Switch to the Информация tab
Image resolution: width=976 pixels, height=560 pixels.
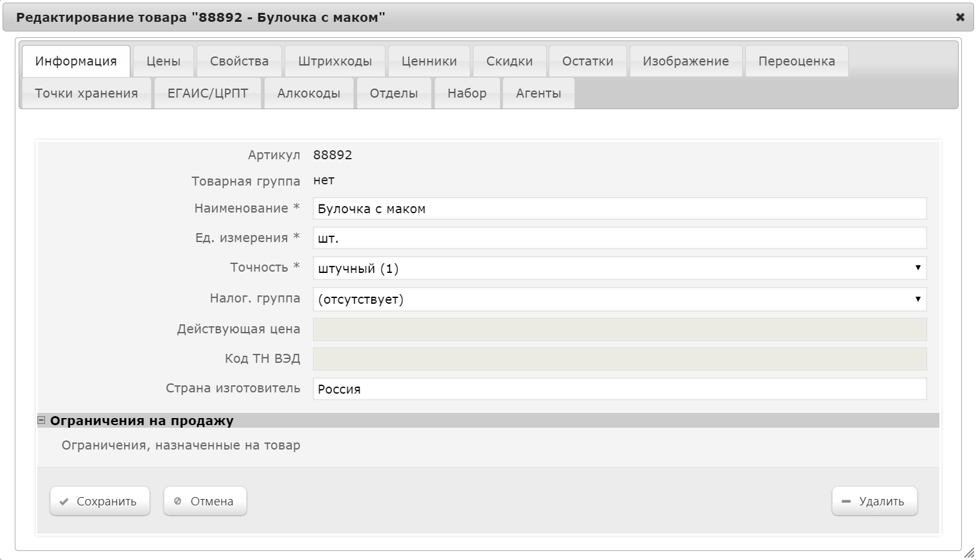76,61
